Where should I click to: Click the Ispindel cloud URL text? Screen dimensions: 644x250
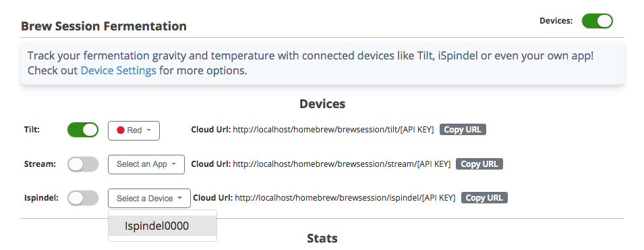coord(345,198)
